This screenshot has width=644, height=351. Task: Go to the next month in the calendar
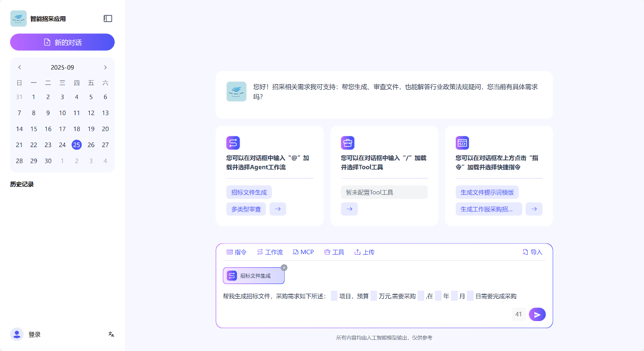pos(105,67)
